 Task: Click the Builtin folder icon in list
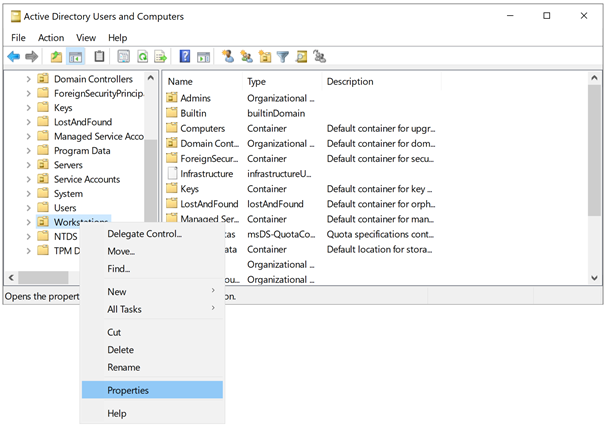(x=172, y=113)
